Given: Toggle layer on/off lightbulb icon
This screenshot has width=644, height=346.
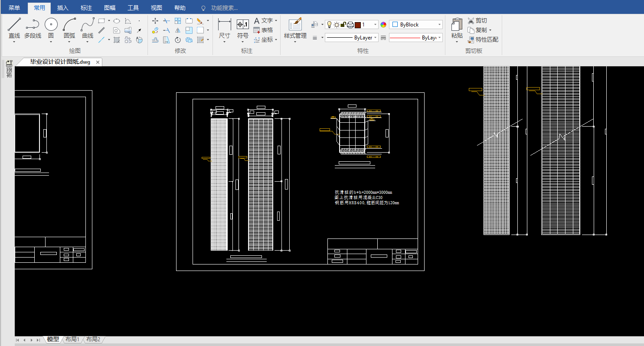Looking at the screenshot, I should click(x=329, y=25).
